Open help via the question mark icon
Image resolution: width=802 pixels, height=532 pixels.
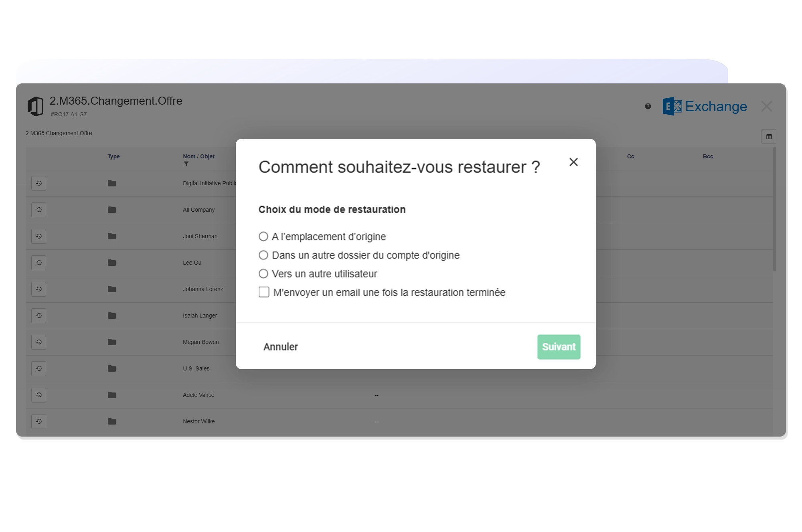(x=648, y=106)
